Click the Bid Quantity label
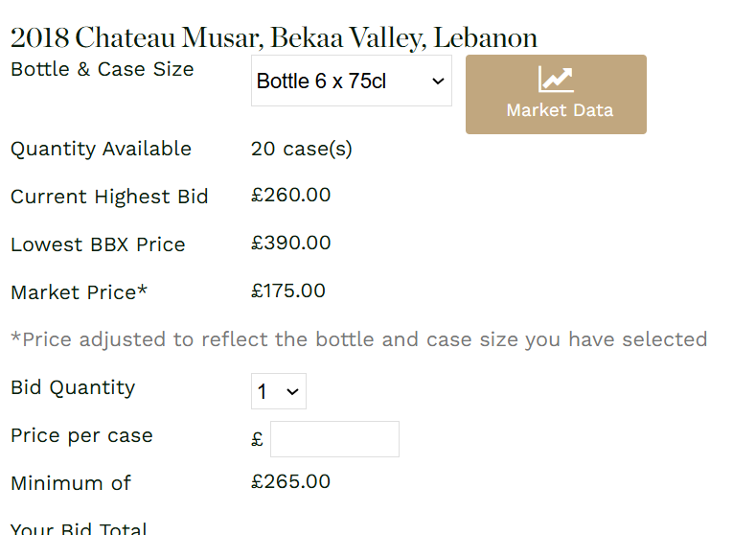 pyautogui.click(x=73, y=387)
